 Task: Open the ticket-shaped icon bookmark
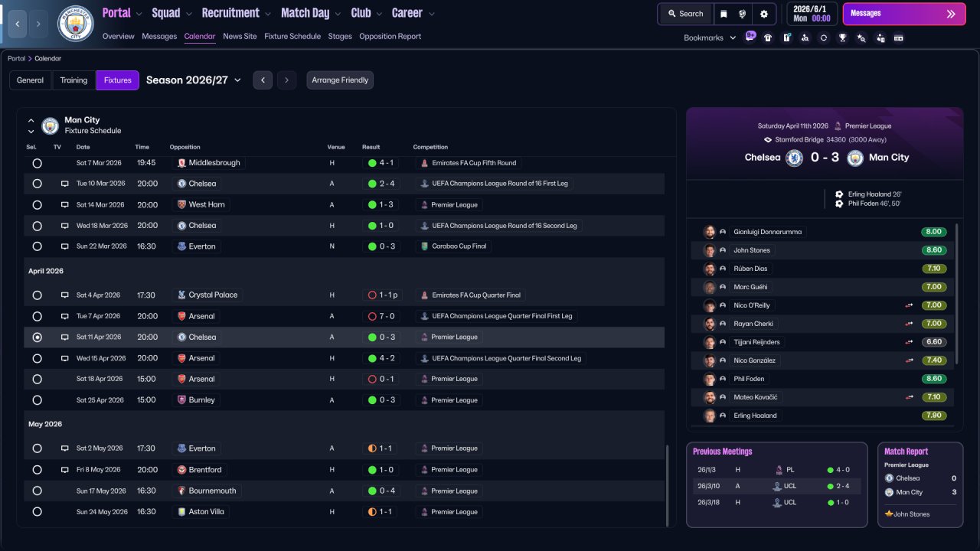point(899,37)
